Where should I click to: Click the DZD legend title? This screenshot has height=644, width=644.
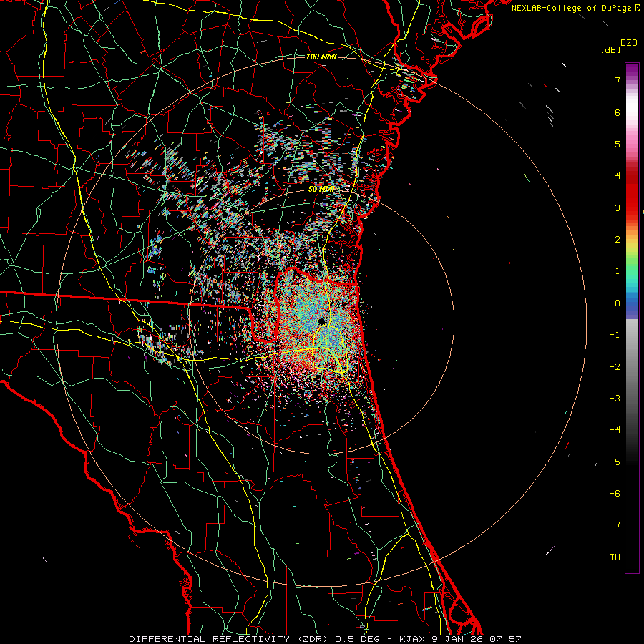tap(629, 43)
